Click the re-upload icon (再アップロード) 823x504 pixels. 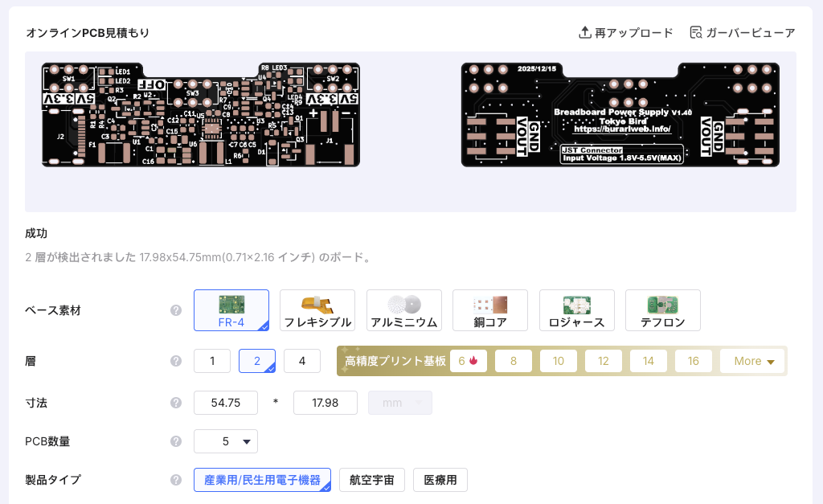tap(585, 33)
